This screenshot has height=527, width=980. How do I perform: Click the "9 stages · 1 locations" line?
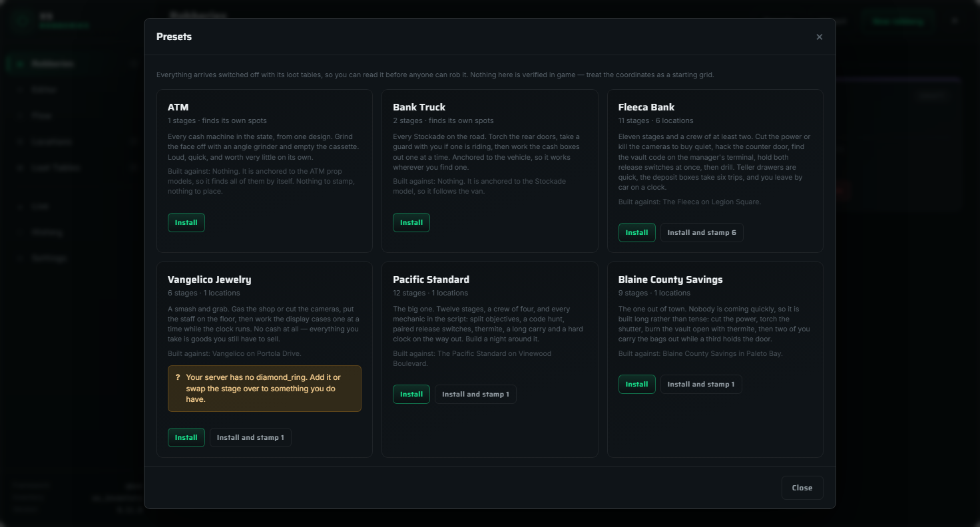point(655,293)
